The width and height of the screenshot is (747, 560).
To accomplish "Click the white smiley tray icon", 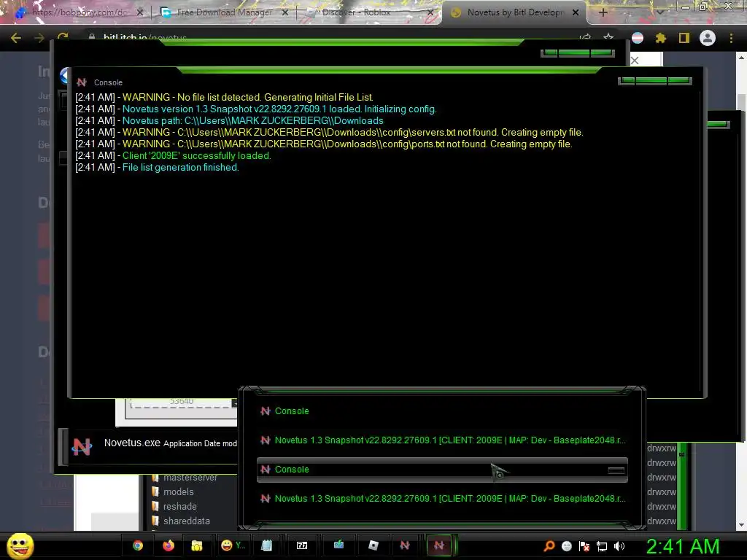I will click(566, 546).
